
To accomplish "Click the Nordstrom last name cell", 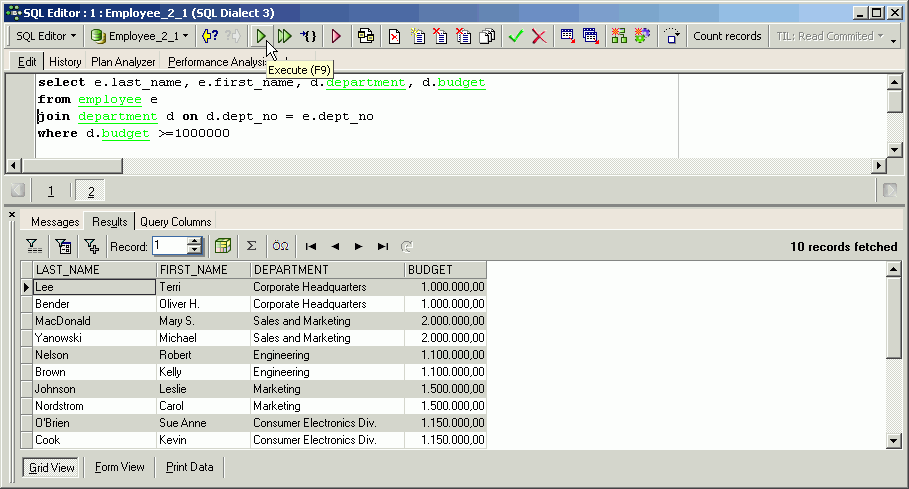I will pyautogui.click(x=94, y=406).
